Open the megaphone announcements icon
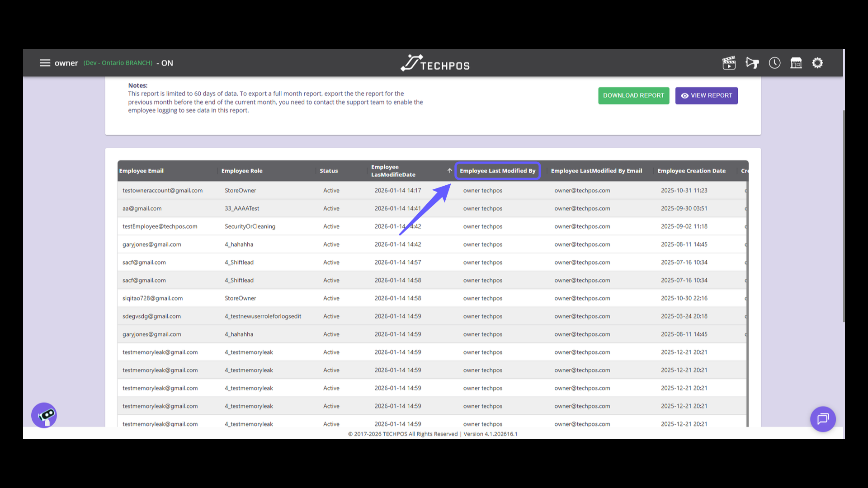Viewport: 868px width, 488px height. pos(752,63)
